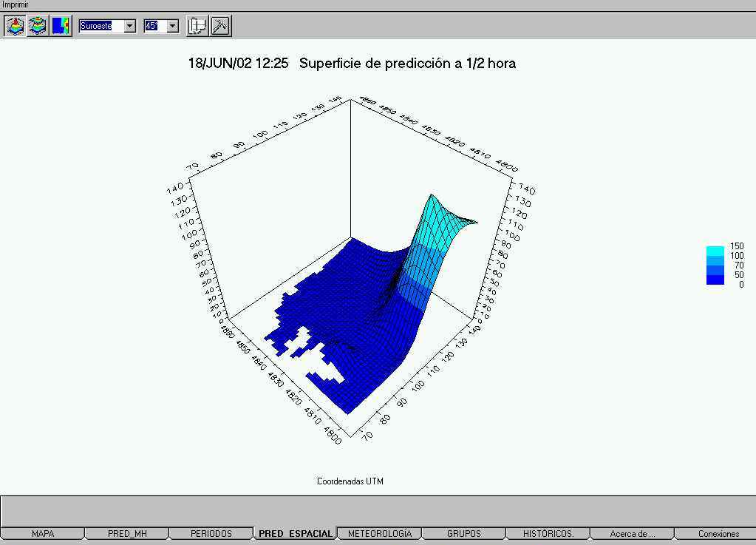Viewport: 756px width, 545px height.
Task: Click the hammer tools icon
Action: tap(220, 26)
